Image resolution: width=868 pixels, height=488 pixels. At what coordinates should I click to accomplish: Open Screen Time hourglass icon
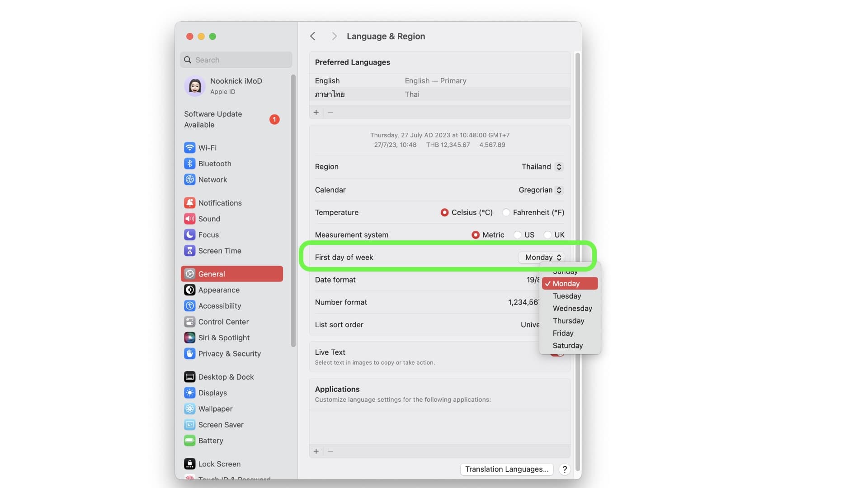tap(189, 251)
